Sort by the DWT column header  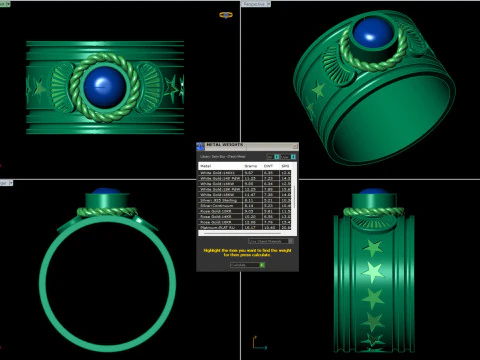pos(270,166)
